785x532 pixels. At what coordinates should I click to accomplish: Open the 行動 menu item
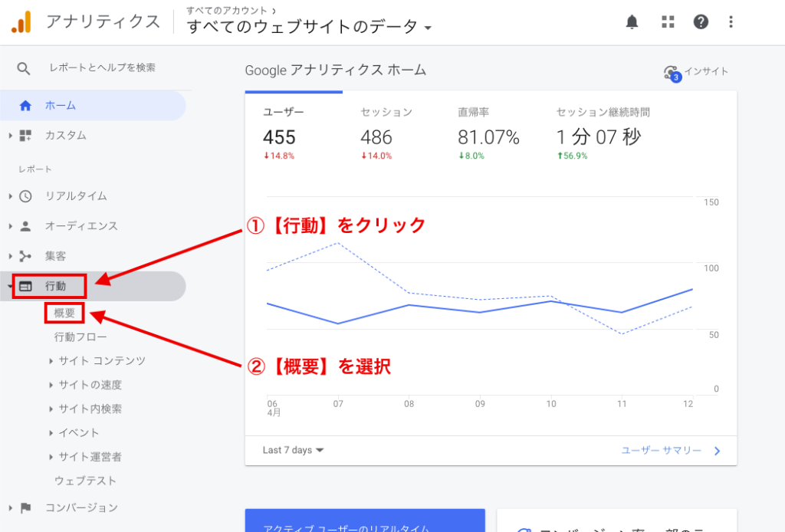click(x=93, y=286)
